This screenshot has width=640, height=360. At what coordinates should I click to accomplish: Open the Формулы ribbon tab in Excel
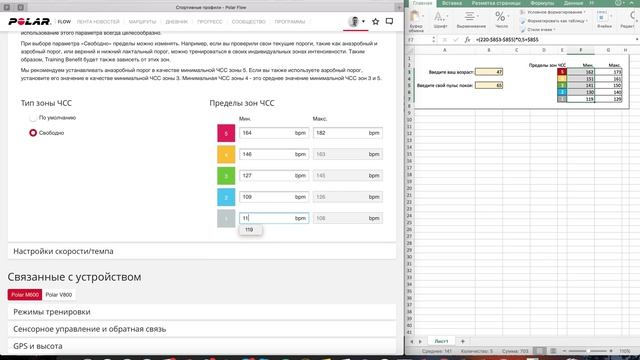[542, 3]
